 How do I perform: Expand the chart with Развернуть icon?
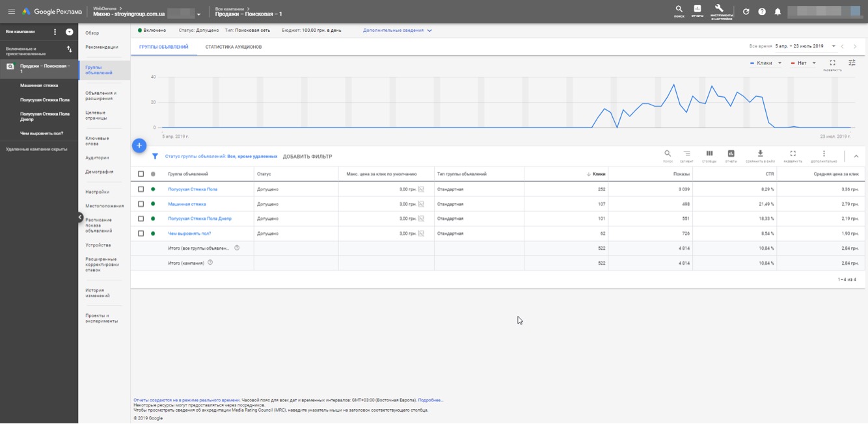click(x=832, y=64)
